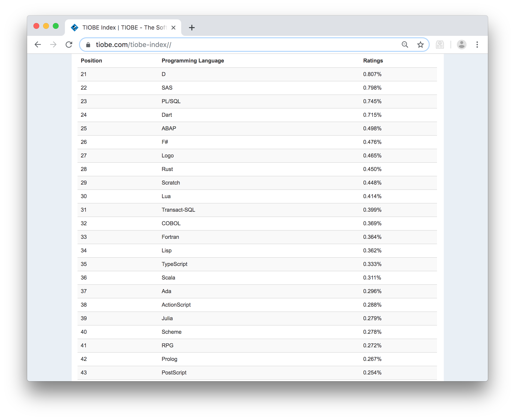Click the yellow minimize window button
This screenshot has width=515, height=420.
(46, 26)
